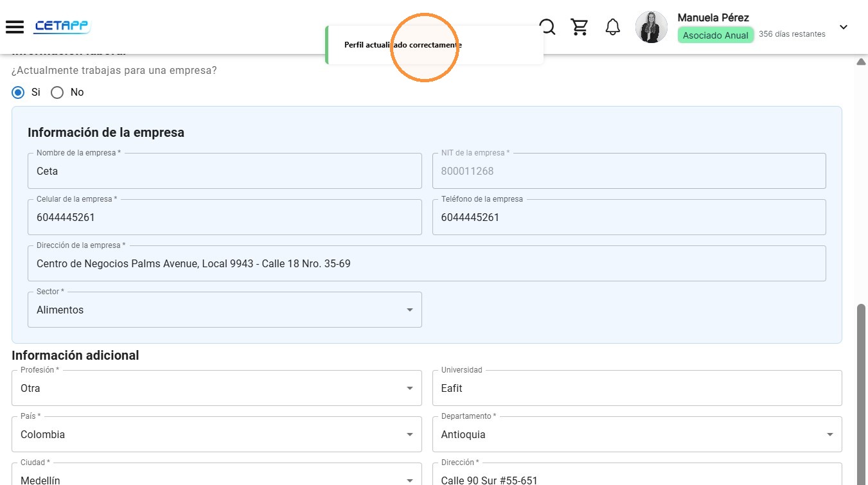Open the País dropdown

click(x=217, y=434)
